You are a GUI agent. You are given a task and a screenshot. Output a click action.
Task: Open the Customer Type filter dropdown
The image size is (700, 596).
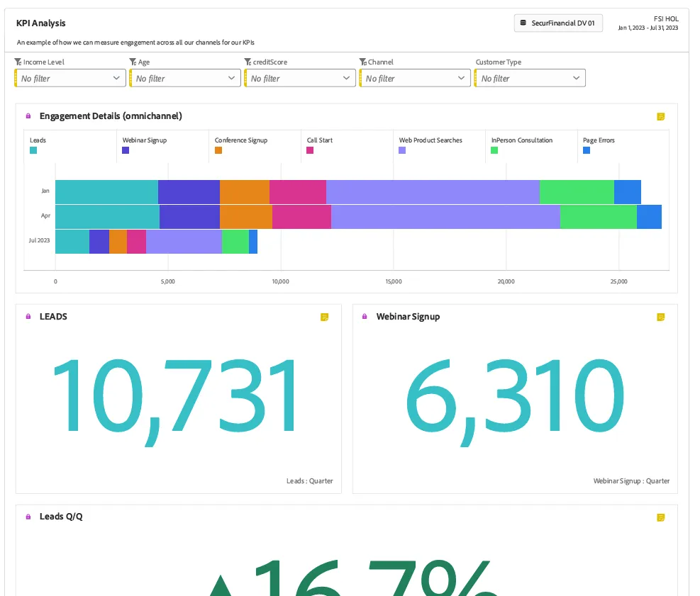coord(530,78)
